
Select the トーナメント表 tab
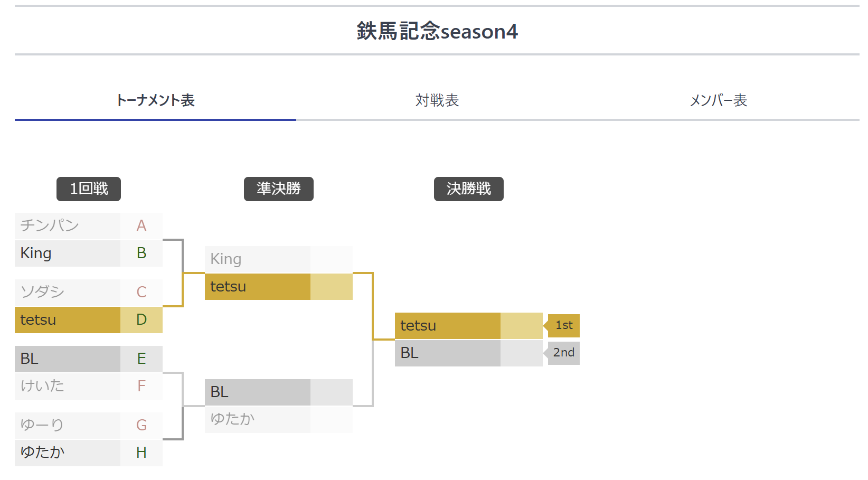[155, 100]
